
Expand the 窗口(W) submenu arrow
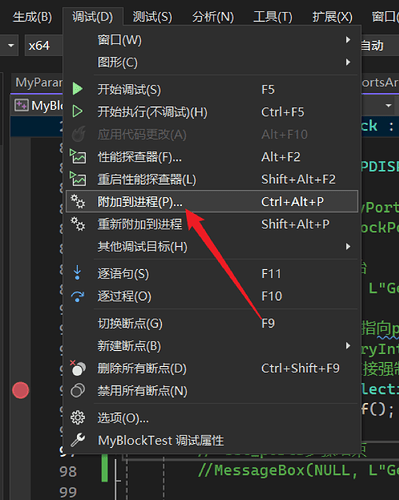point(348,40)
